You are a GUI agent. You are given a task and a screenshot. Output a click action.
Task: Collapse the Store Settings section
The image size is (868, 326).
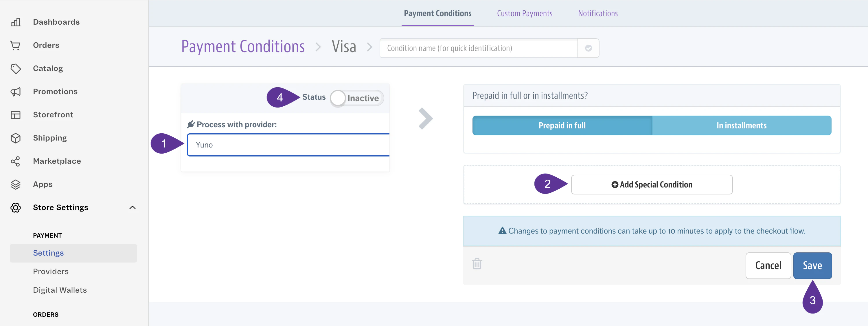[133, 207]
